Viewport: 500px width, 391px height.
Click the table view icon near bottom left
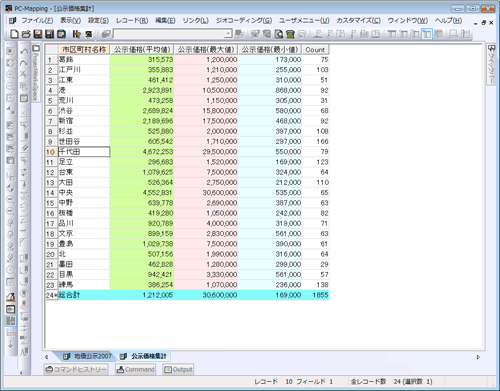[x=11, y=321]
